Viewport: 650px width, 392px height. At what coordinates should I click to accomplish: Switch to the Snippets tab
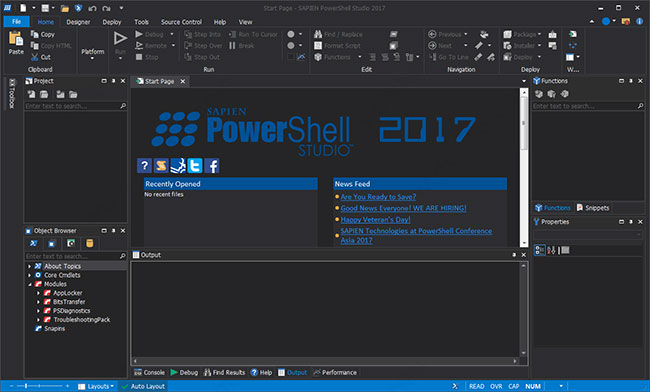point(593,208)
